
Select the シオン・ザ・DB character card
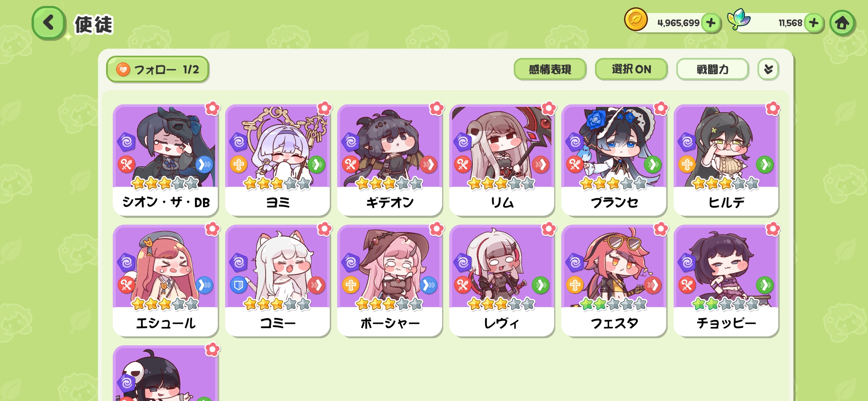pos(165,160)
